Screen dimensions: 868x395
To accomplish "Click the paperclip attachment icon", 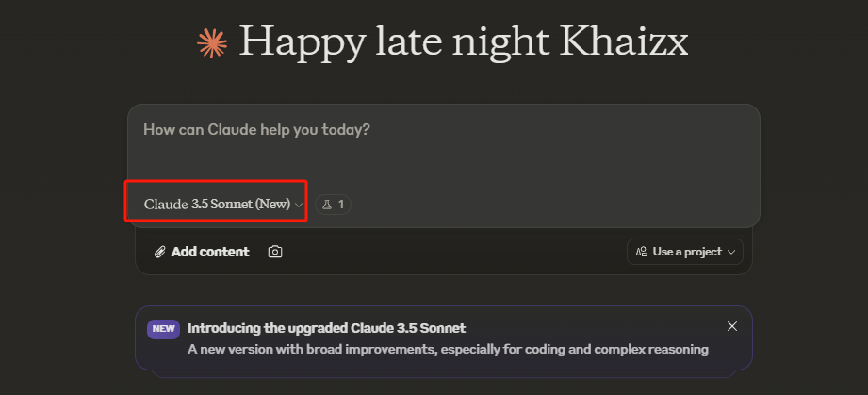I will pos(160,252).
